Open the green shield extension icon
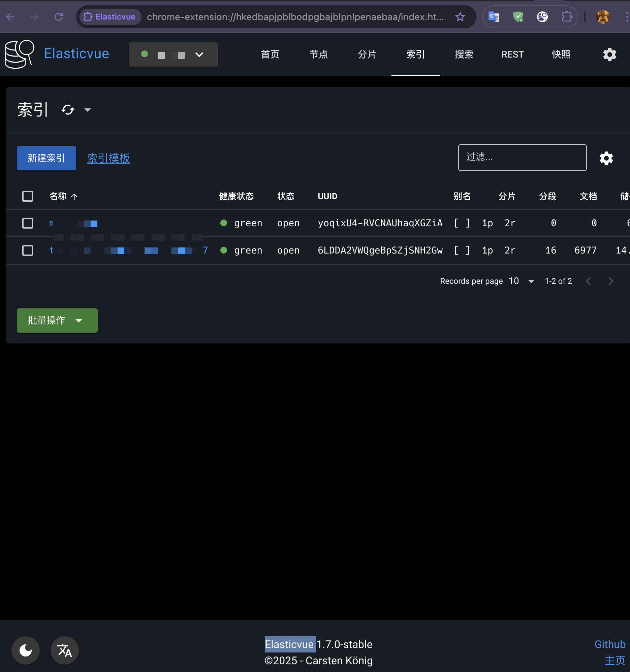This screenshot has height=672, width=630. (x=518, y=16)
